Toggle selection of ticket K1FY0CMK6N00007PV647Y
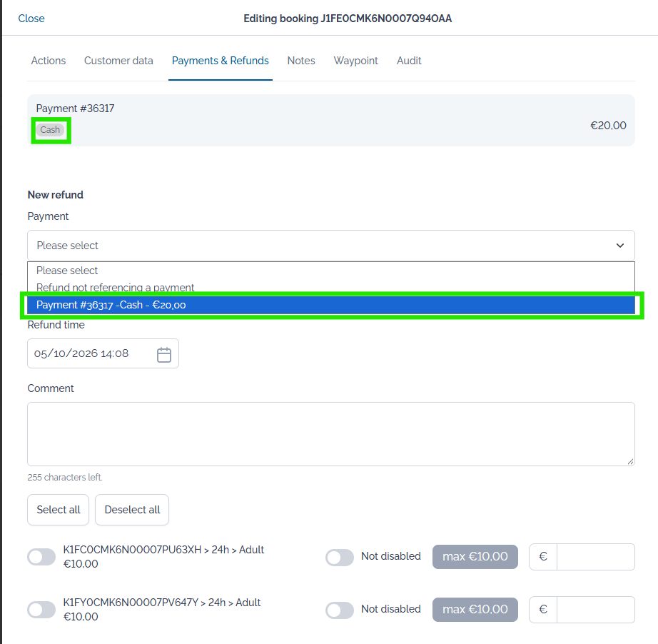Image resolution: width=658 pixels, height=644 pixels. (41, 610)
